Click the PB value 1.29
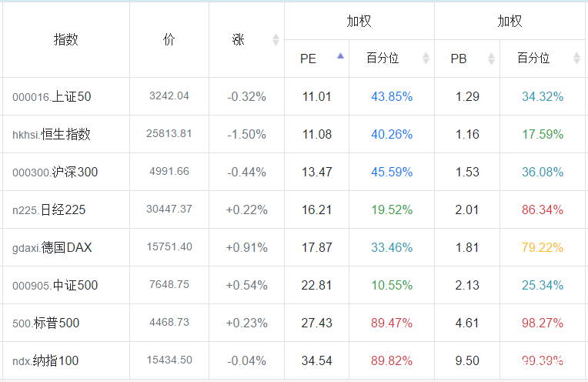The image size is (588, 382). (x=467, y=97)
